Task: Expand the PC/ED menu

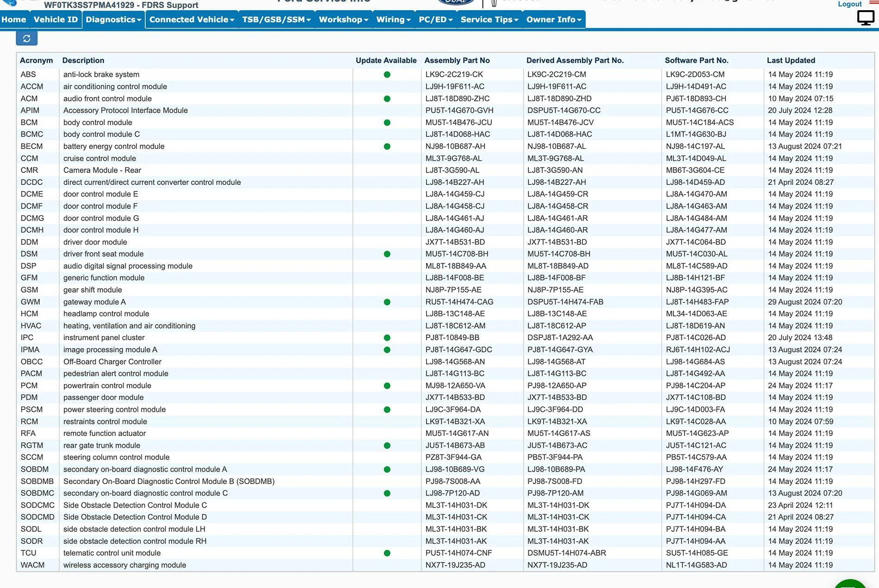Action: pos(436,19)
